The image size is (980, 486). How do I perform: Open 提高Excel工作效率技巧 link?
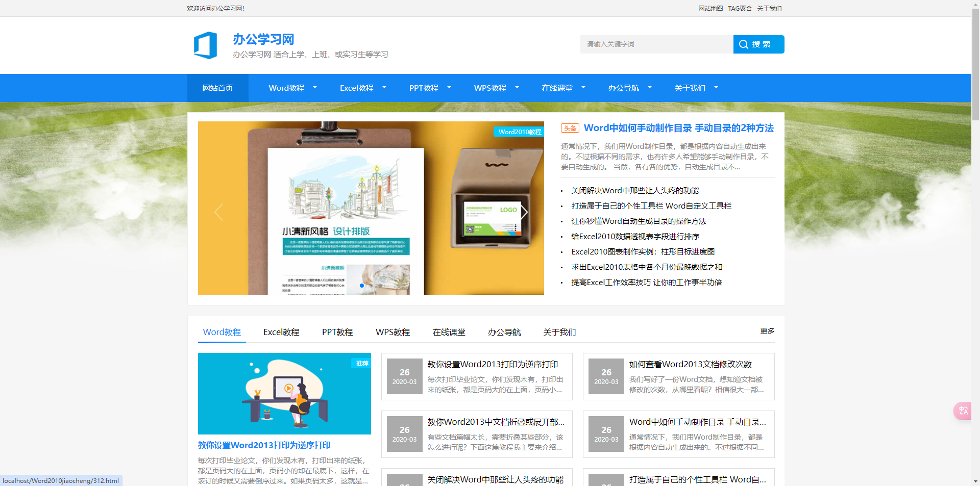coord(646,282)
